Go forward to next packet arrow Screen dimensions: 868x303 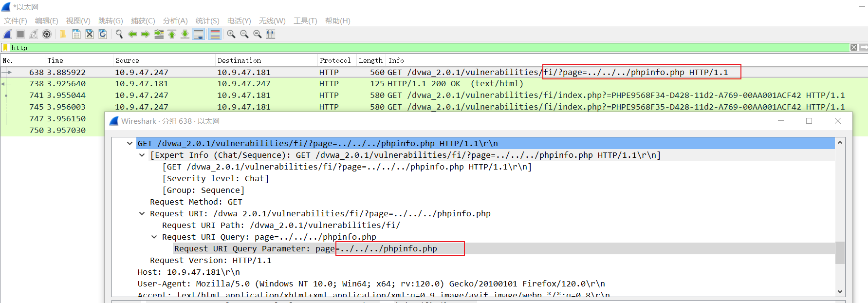coord(146,34)
